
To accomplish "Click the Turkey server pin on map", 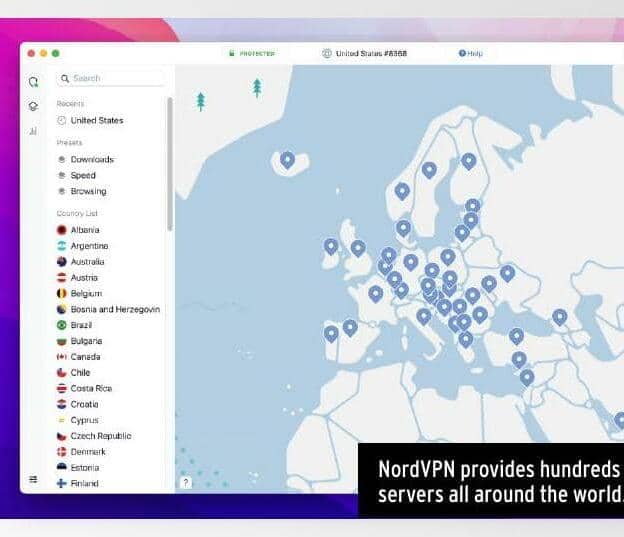I will 516,336.
